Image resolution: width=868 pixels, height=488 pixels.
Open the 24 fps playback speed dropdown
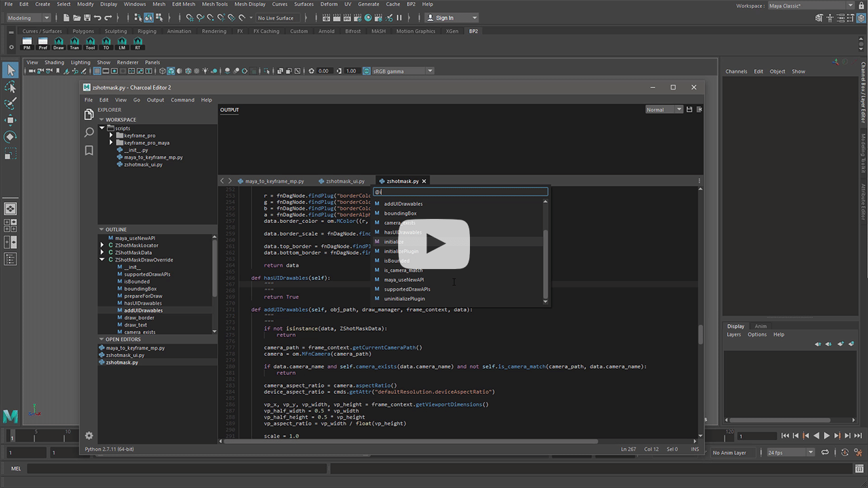coord(811,452)
